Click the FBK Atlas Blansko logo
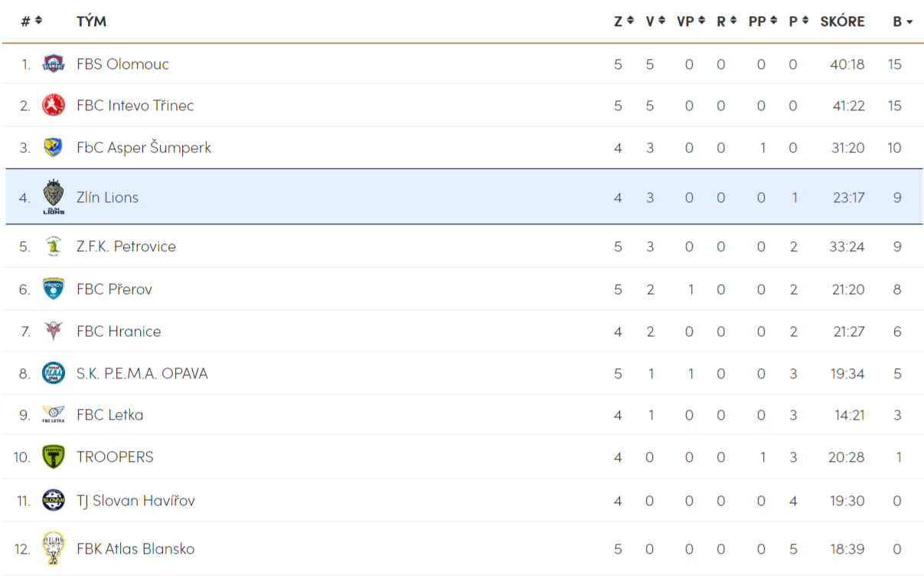 point(53,548)
